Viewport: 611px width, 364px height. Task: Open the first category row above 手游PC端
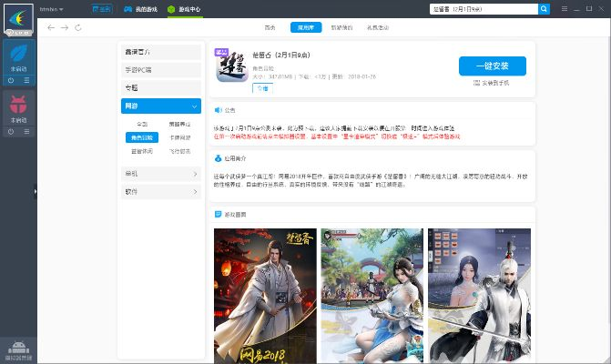coord(161,52)
